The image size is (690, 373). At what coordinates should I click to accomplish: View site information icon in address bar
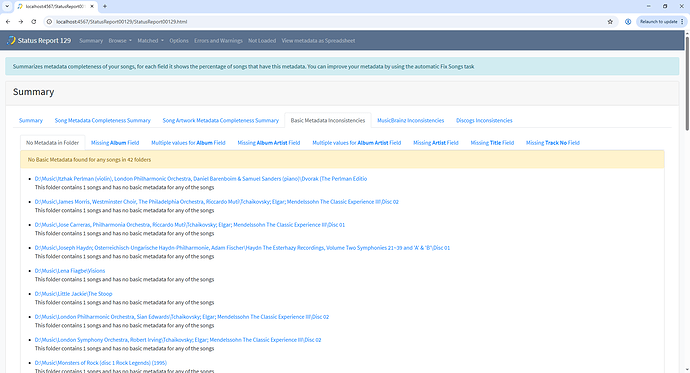pos(49,22)
